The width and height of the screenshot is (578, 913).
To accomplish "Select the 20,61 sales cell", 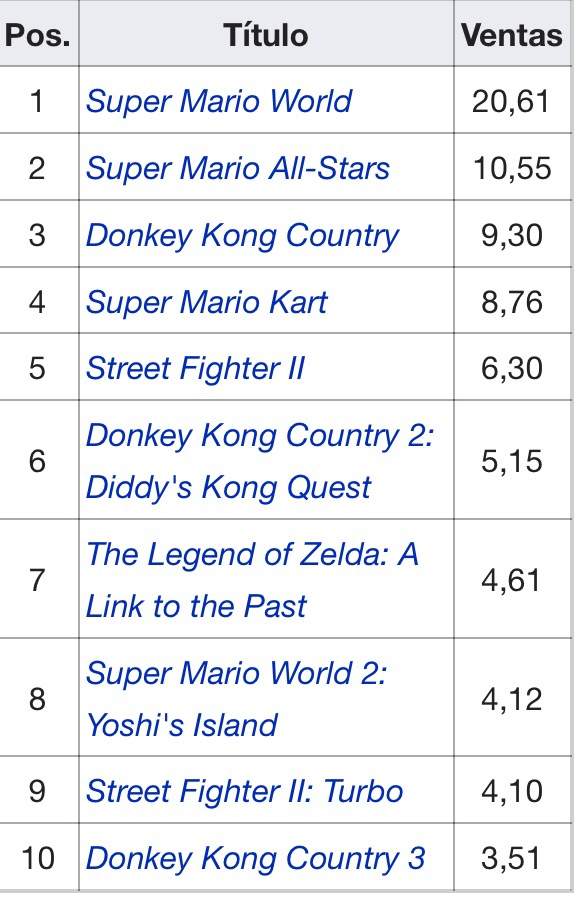I will point(512,101).
